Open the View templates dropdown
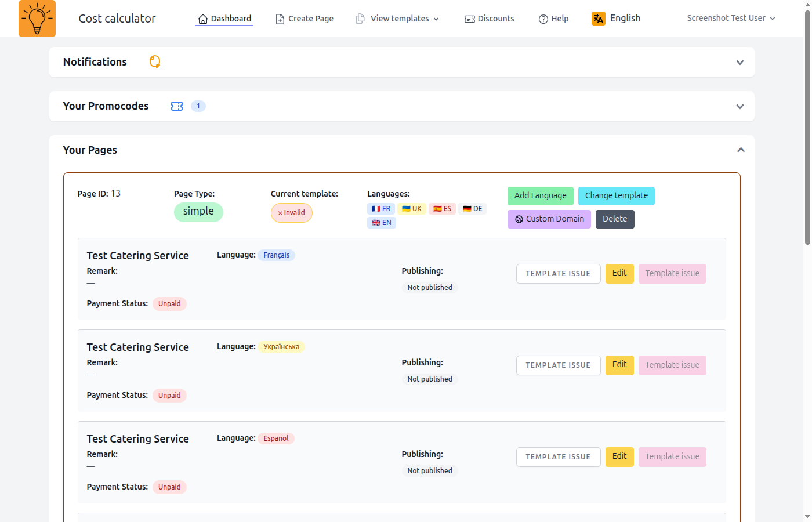812x522 pixels. pyautogui.click(x=397, y=19)
